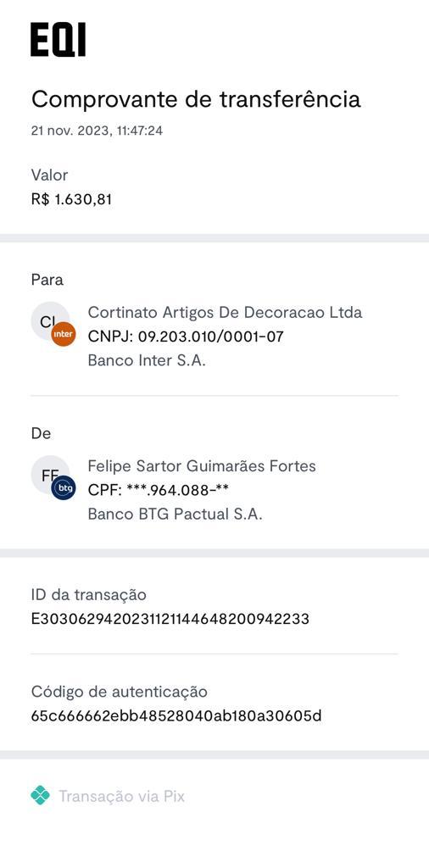The image size is (429, 868).
Task: Click the amount R$ 1.630,81
Action: [x=71, y=199]
